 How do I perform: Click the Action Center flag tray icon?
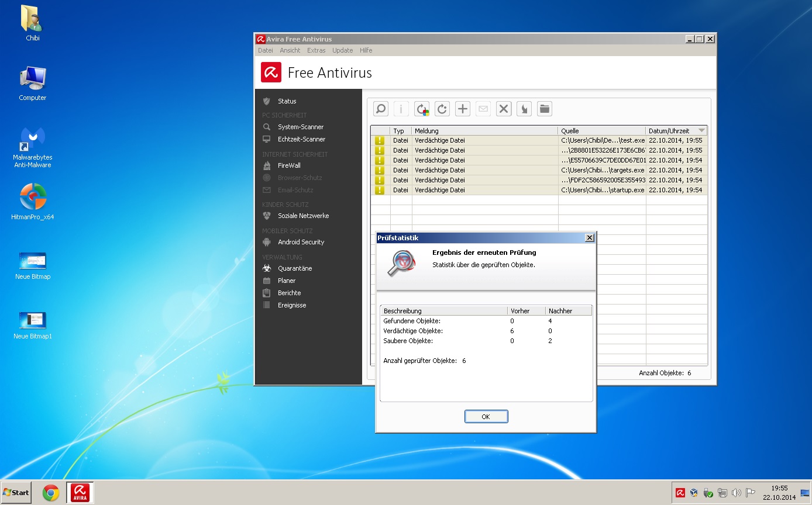[751, 493]
